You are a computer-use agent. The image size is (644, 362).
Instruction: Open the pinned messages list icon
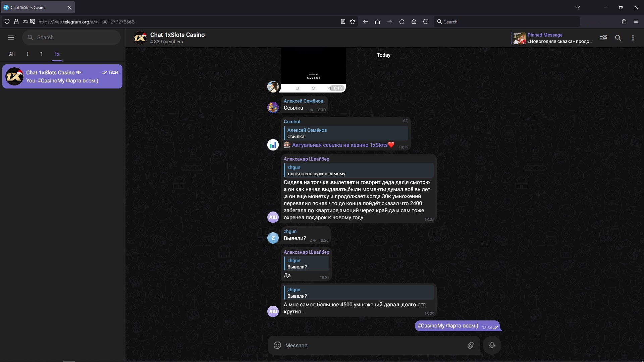(x=603, y=38)
